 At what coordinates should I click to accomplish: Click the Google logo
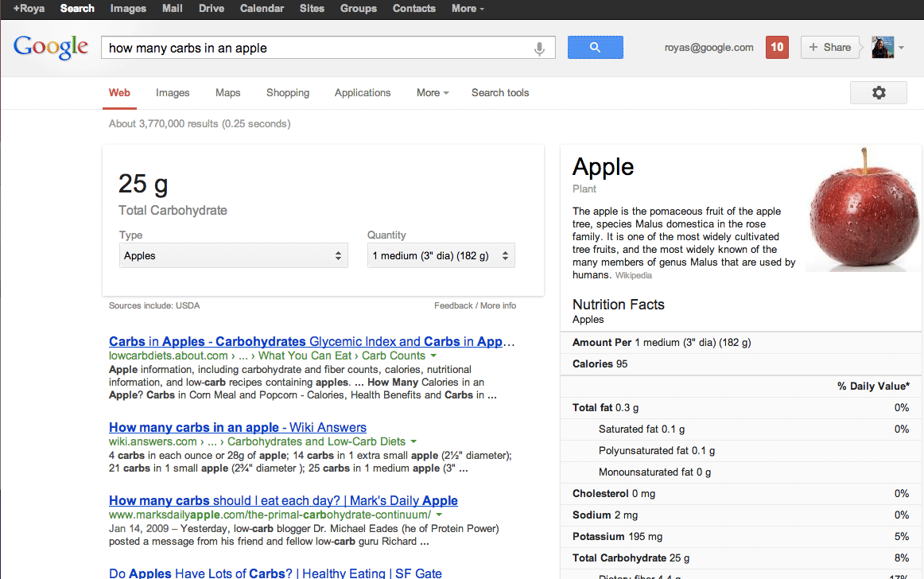51,48
